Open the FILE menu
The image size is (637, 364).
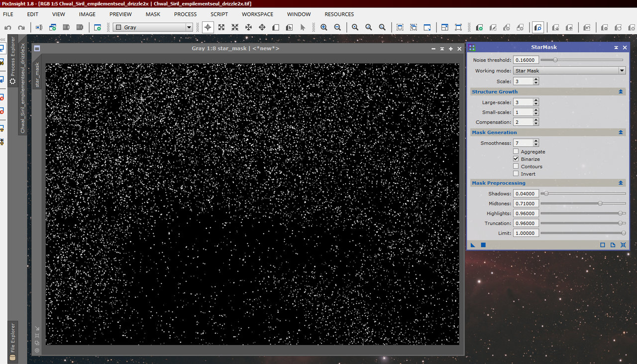click(x=8, y=14)
